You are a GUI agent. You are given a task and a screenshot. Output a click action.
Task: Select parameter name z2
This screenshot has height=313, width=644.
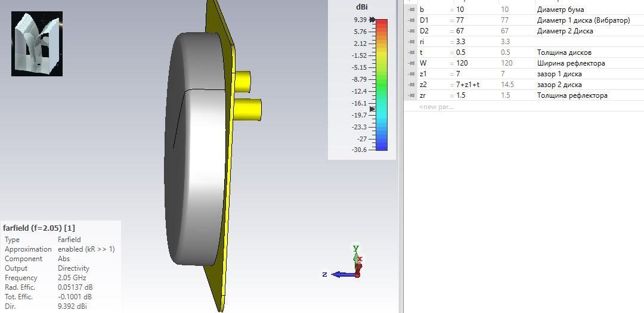coord(423,85)
